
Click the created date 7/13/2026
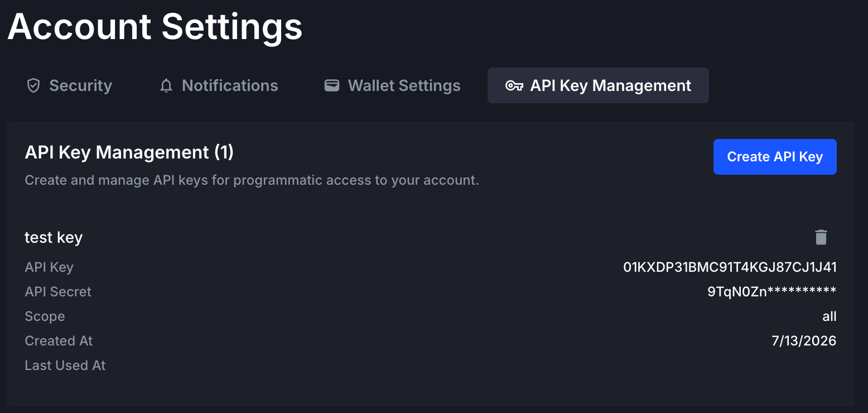(804, 341)
